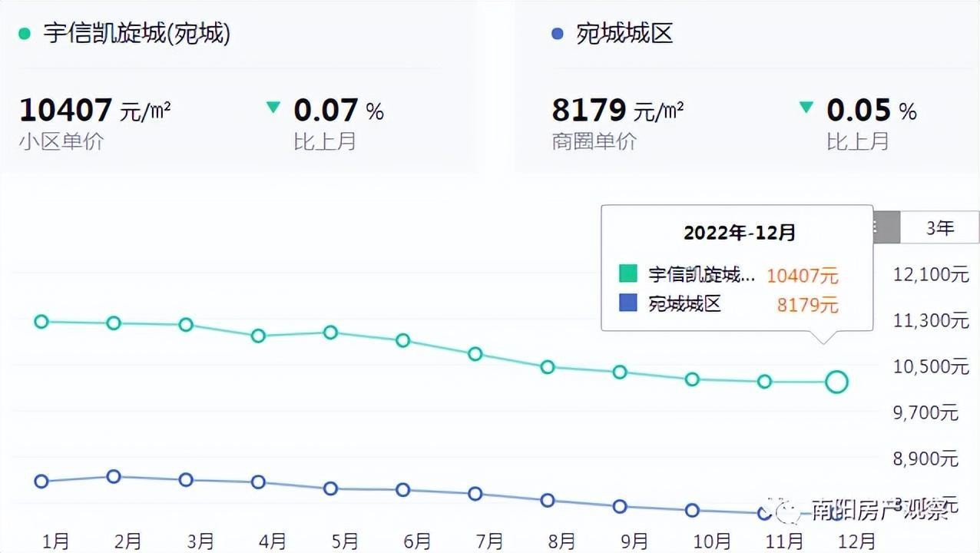Viewport: 980px width, 553px height.
Task: Select the February point on the blue line
Action: (x=114, y=476)
